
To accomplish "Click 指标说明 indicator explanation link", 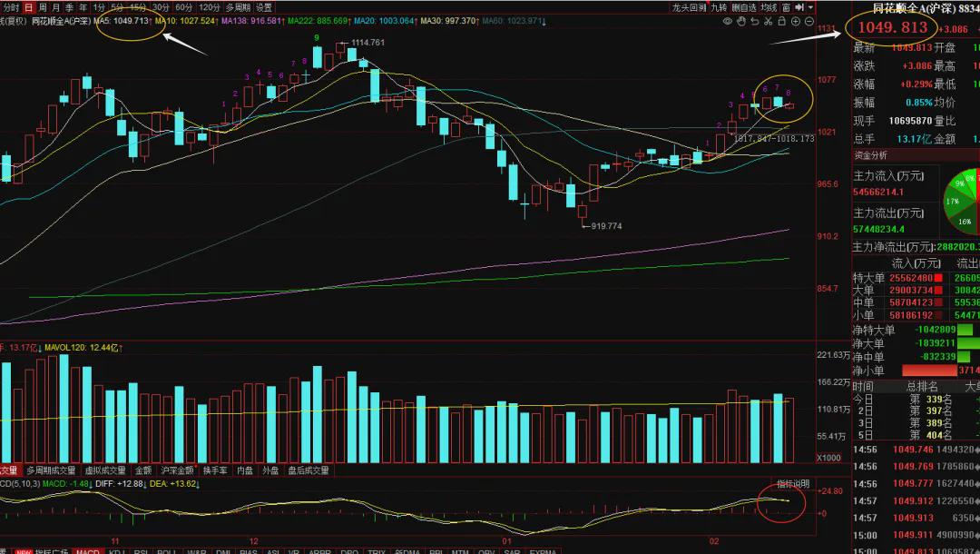I will (x=793, y=484).
